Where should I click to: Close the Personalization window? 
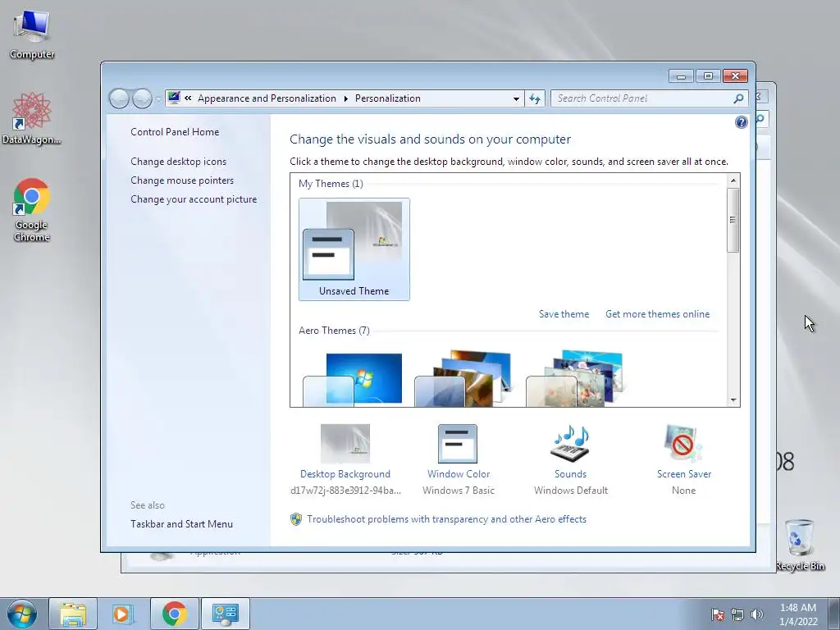click(x=735, y=76)
